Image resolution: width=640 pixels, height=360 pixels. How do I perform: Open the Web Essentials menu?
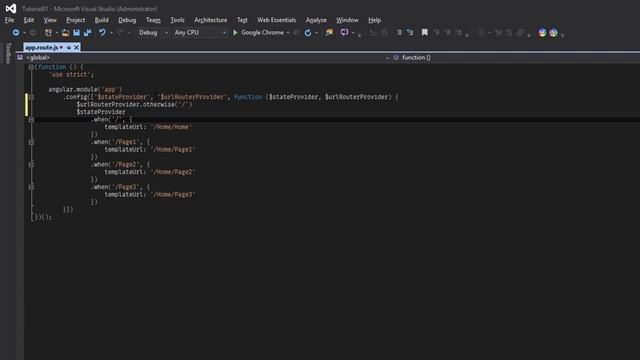[276, 20]
